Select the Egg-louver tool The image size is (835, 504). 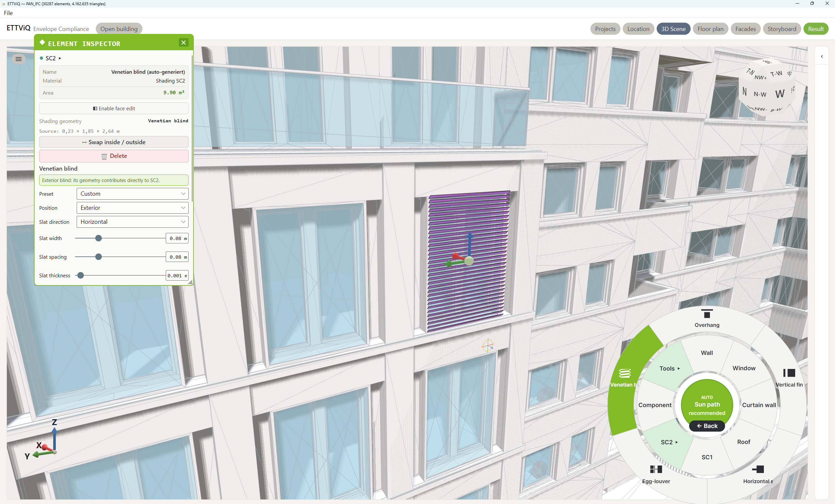[x=656, y=475]
